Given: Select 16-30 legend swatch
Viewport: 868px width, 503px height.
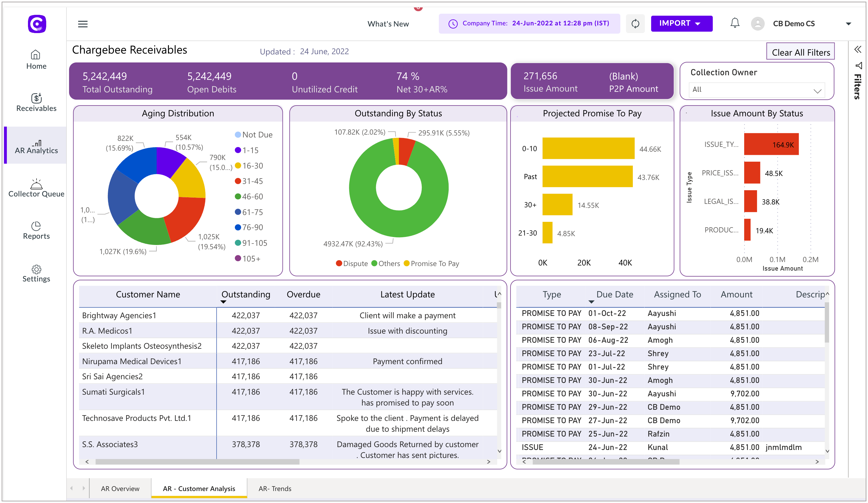Looking at the screenshot, I should click(x=238, y=165).
